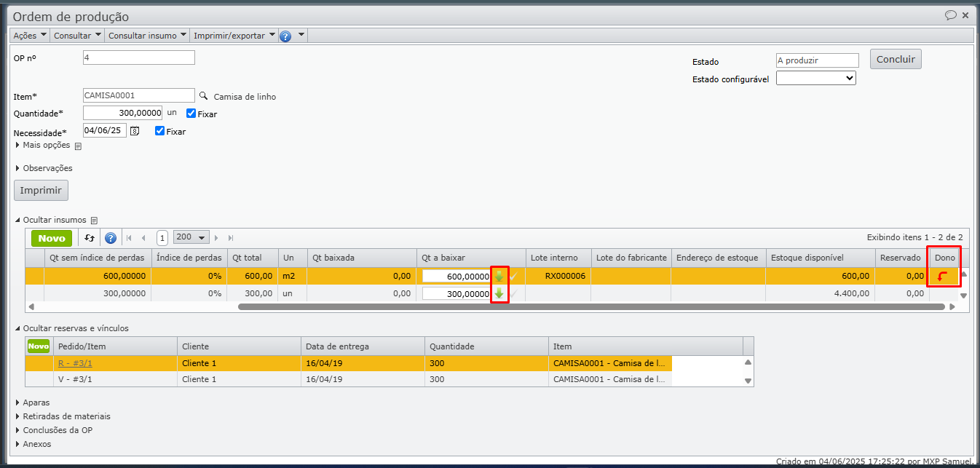Click the checkmark icon in the 600,00000 row
This screenshot has height=468, width=980.
tap(514, 276)
